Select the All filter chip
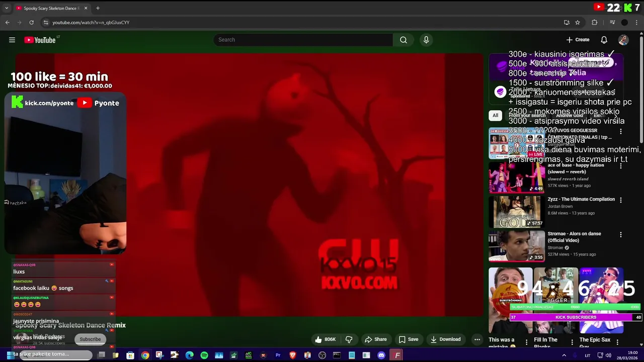This screenshot has width=644, height=362. pyautogui.click(x=495, y=115)
